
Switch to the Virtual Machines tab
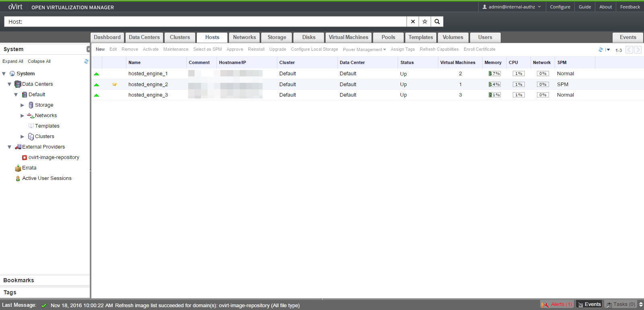click(348, 37)
